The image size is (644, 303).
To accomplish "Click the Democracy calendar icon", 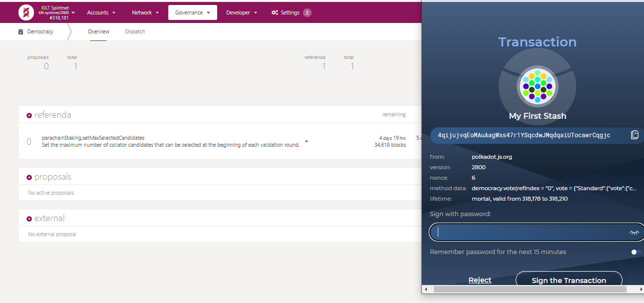I will pyautogui.click(x=21, y=31).
